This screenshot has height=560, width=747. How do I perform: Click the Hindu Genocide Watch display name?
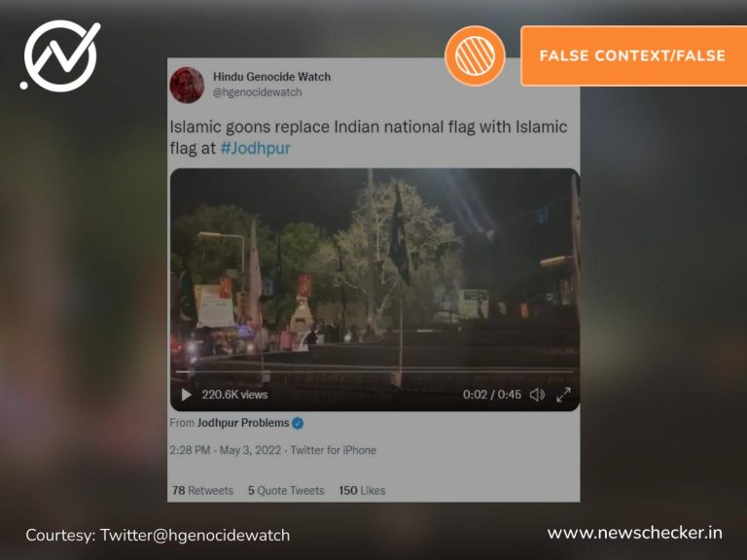point(271,77)
